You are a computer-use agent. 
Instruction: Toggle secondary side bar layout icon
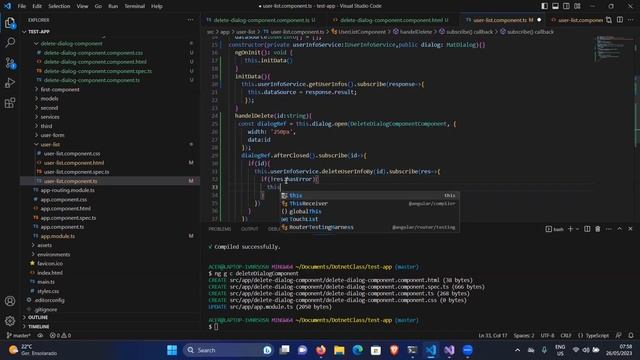[x=566, y=6]
